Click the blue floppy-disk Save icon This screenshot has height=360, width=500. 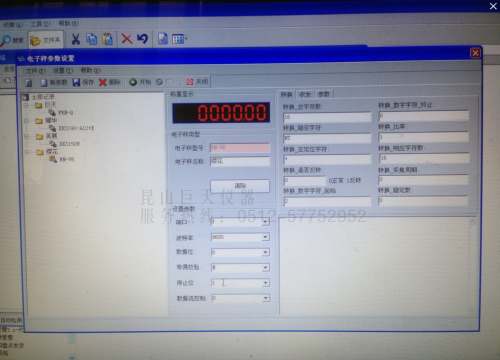tap(76, 82)
